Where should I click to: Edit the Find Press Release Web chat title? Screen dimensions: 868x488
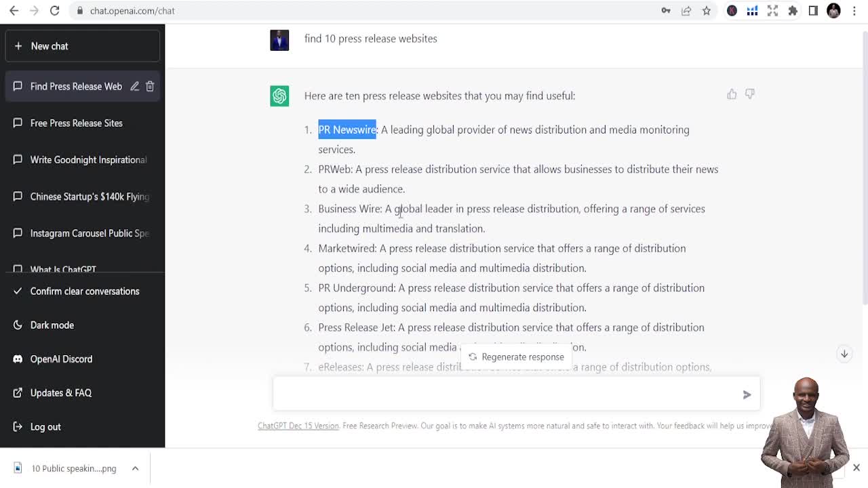point(134,86)
